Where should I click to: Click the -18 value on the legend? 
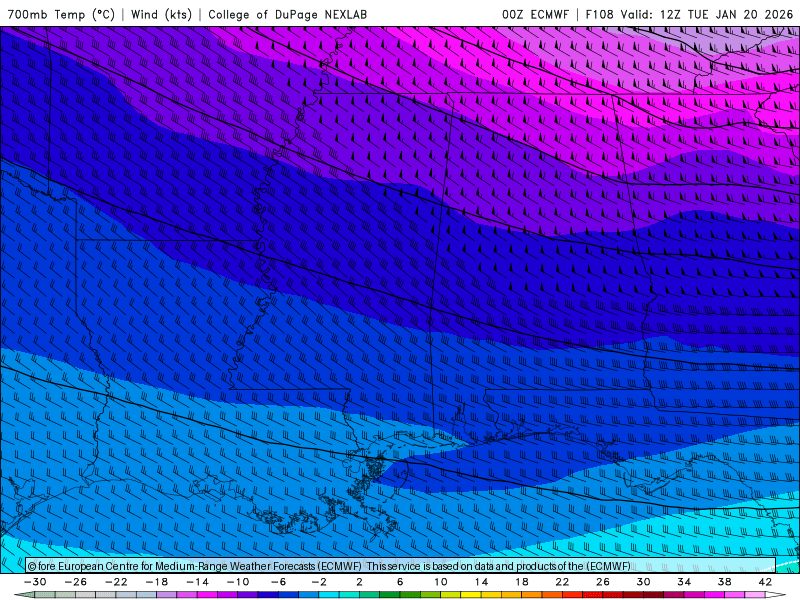(157, 582)
